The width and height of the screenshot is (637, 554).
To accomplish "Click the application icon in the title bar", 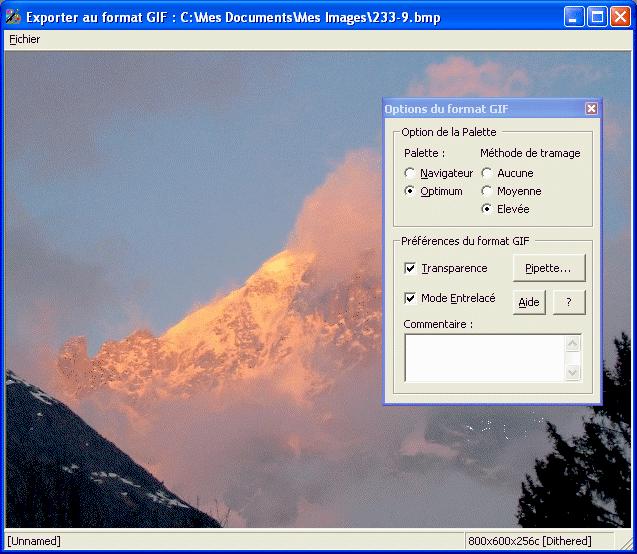I will (x=13, y=17).
